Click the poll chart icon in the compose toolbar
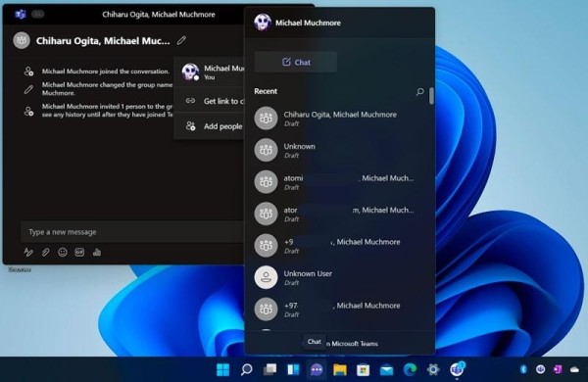This screenshot has width=588, height=382. (x=97, y=253)
